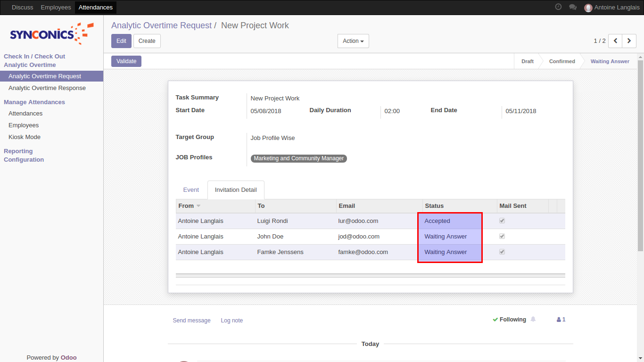The width and height of the screenshot is (644, 362).
Task: Go to previous record with left arrow
Action: click(615, 41)
